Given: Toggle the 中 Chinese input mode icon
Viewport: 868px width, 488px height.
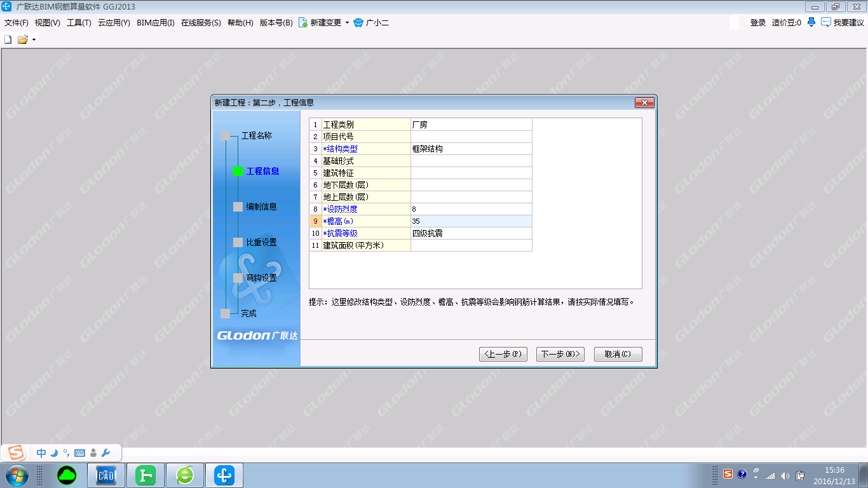Looking at the screenshot, I should click(41, 453).
